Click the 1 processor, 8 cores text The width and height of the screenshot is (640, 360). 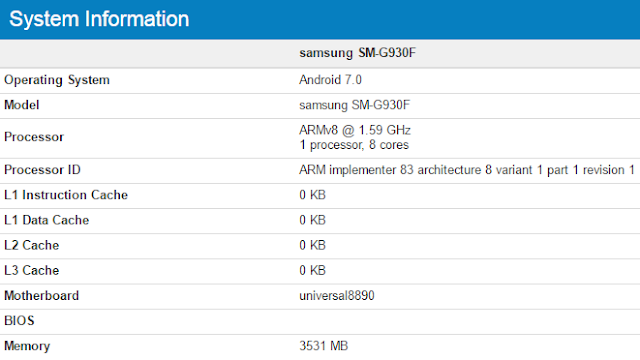point(354,145)
